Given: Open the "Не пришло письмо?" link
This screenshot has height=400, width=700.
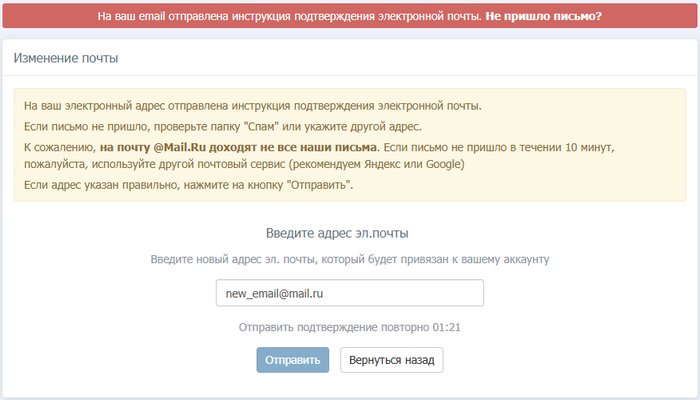Looking at the screenshot, I should (543, 16).
